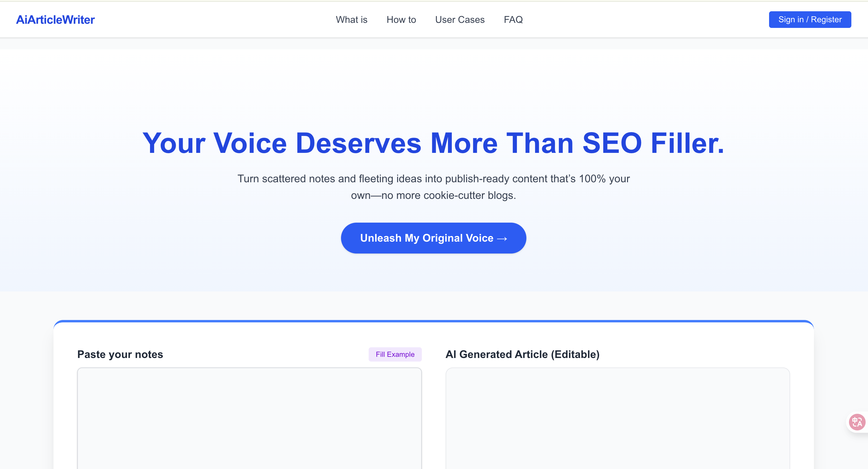Click the arrow on the Unleash button
868x469 pixels.
tap(502, 239)
